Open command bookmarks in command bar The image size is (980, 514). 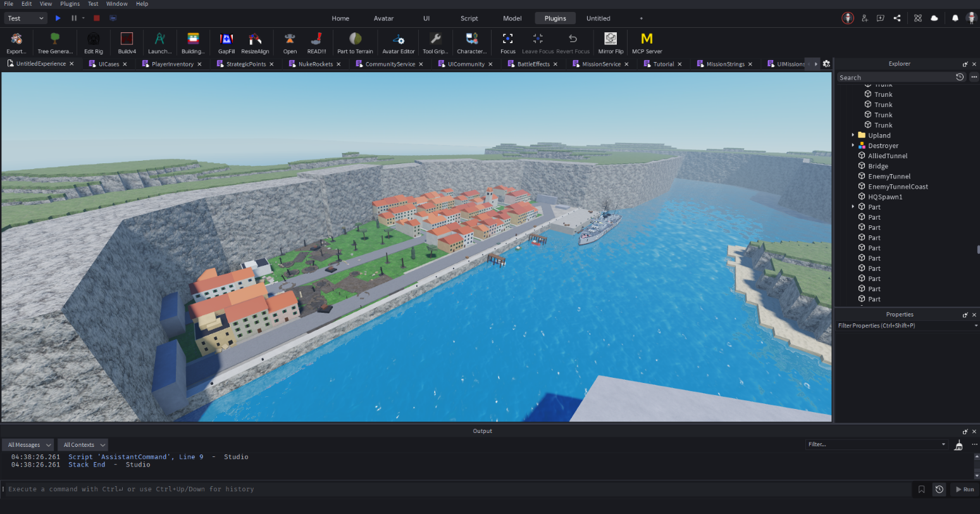click(921, 489)
